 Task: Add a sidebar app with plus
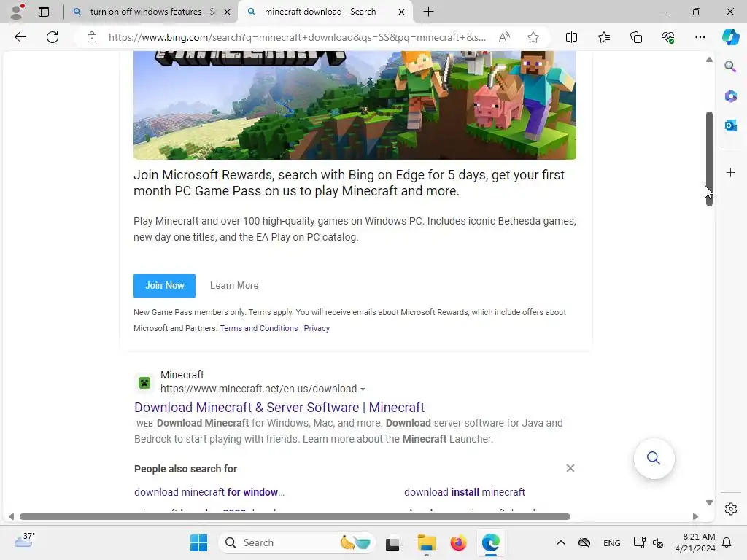(x=730, y=172)
